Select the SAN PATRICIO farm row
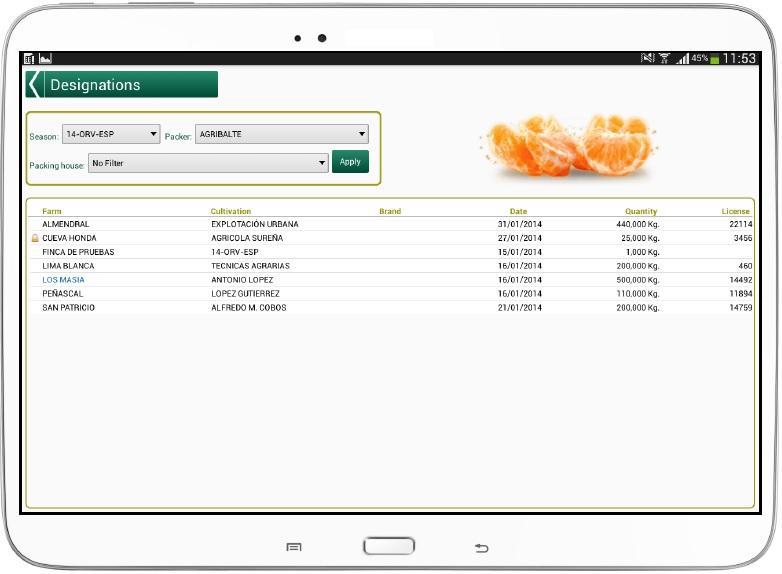 [391, 308]
